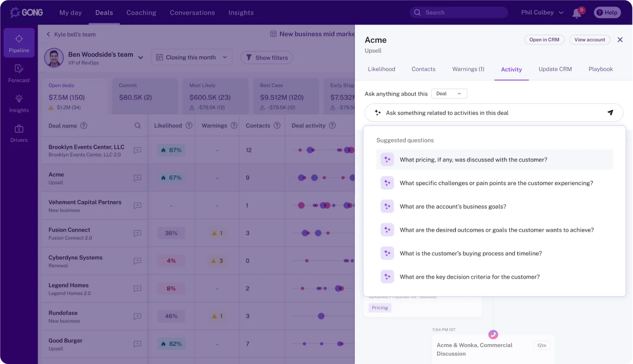Viewport: 633px width, 364px height.
Task: Click the send arrow in the ask box
Action: coord(610,113)
